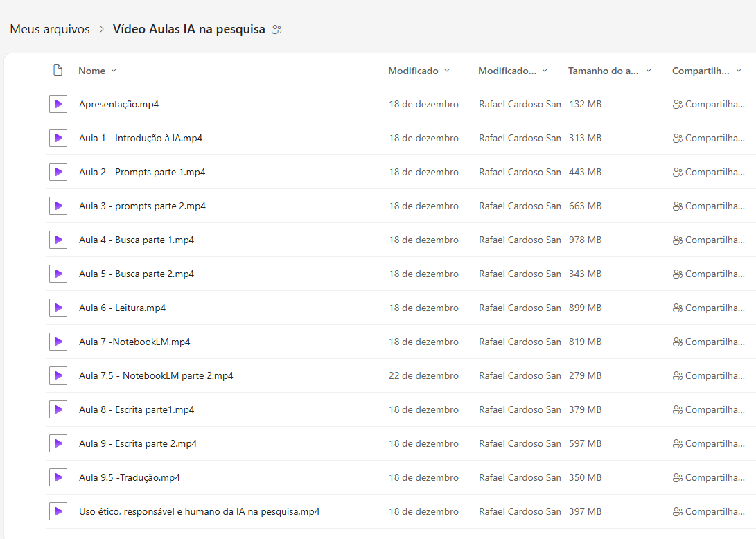Sort files by the Nome column
Viewport: 756px width, 539px height.
coord(97,71)
